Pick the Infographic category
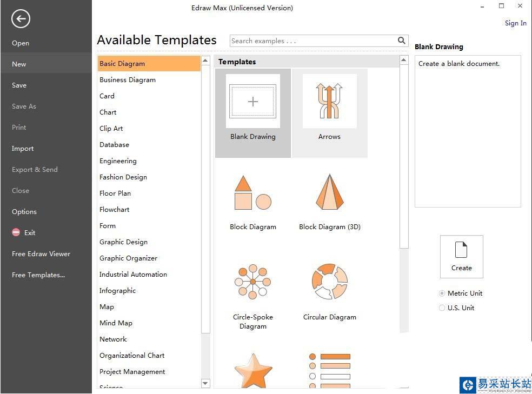This screenshot has height=394, width=532. click(x=149, y=291)
